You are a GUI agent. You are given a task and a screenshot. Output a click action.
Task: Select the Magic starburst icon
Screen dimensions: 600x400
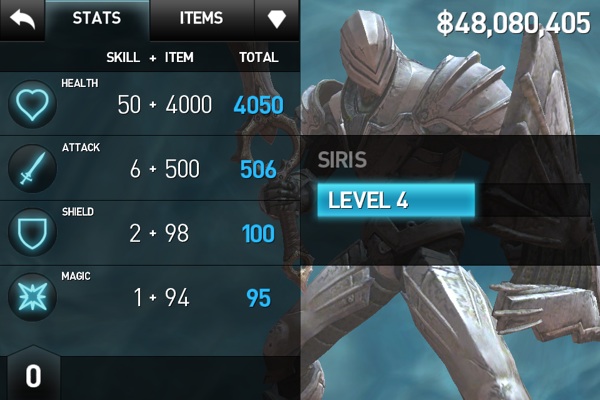[x=33, y=297]
